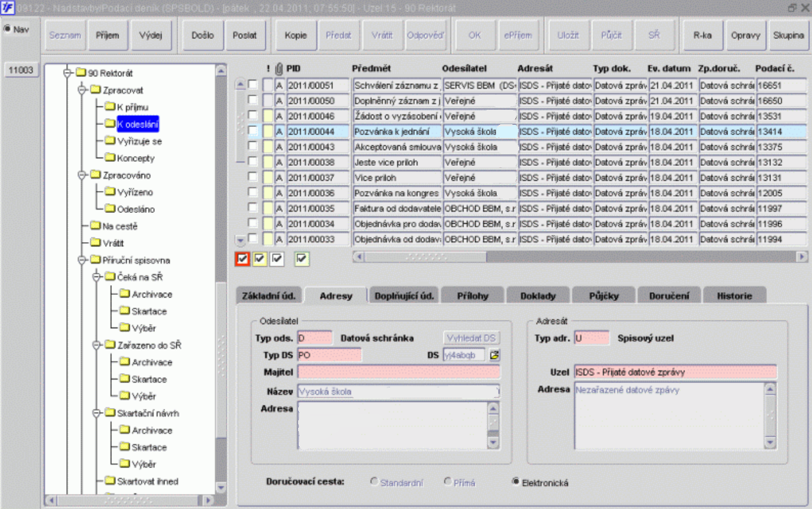Image resolution: width=812 pixels, height=509 pixels.
Task: Collapse the Skartační návrh tree node
Action: pos(96,413)
